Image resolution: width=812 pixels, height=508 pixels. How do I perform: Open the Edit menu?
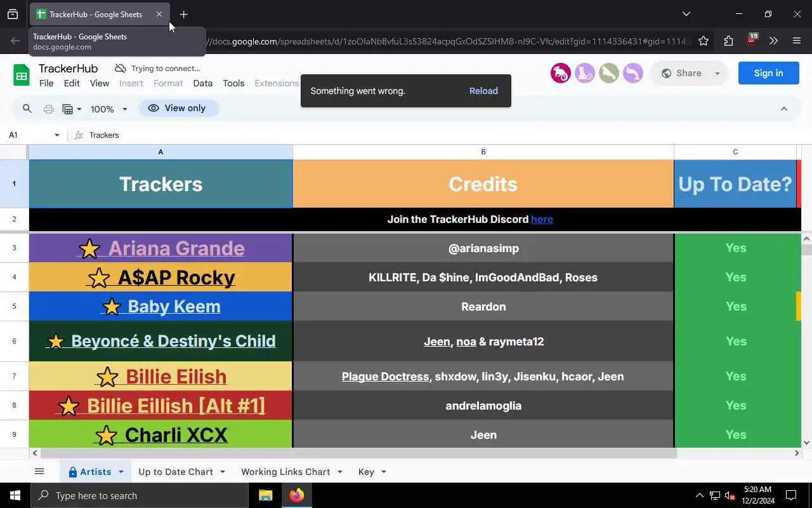(72, 83)
